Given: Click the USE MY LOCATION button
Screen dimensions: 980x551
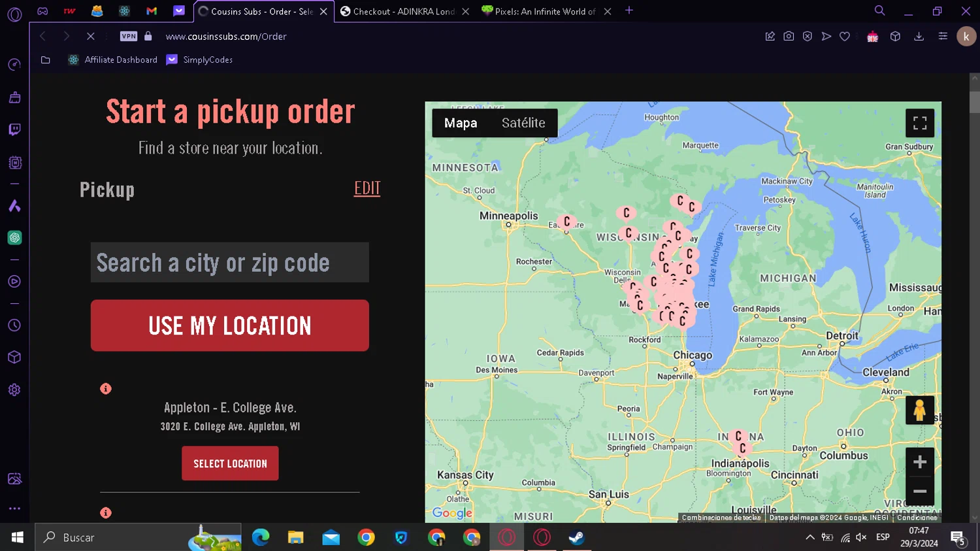Looking at the screenshot, I should pyautogui.click(x=230, y=326).
